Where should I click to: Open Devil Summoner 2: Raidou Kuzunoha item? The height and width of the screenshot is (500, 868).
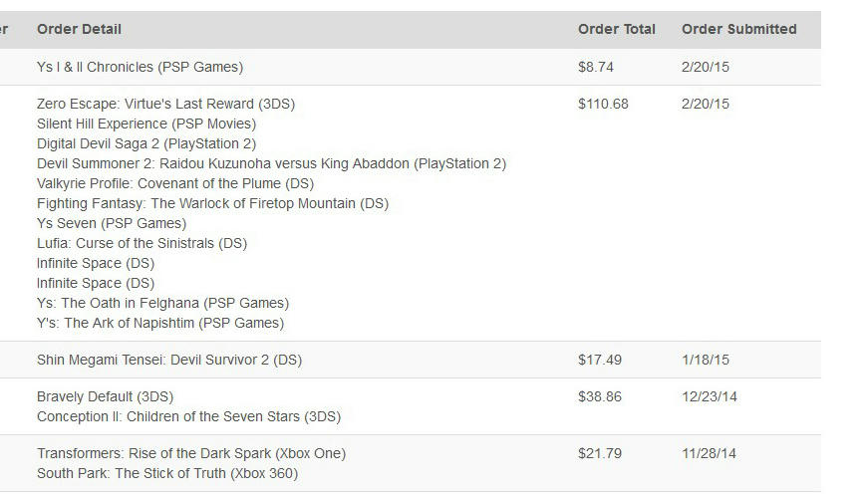tap(271, 164)
